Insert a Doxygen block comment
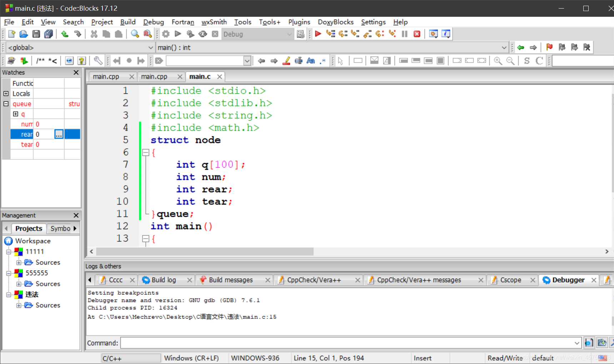The height and width of the screenshot is (364, 614). pos(40,61)
